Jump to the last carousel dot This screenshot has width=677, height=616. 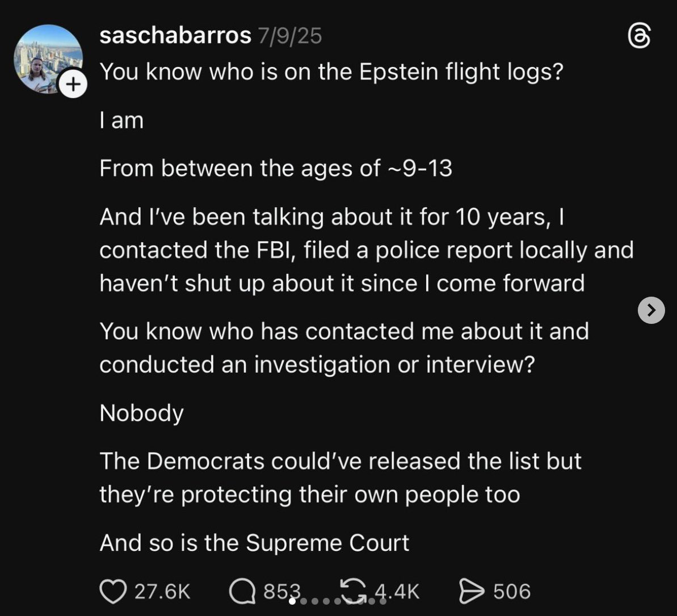click(x=383, y=601)
